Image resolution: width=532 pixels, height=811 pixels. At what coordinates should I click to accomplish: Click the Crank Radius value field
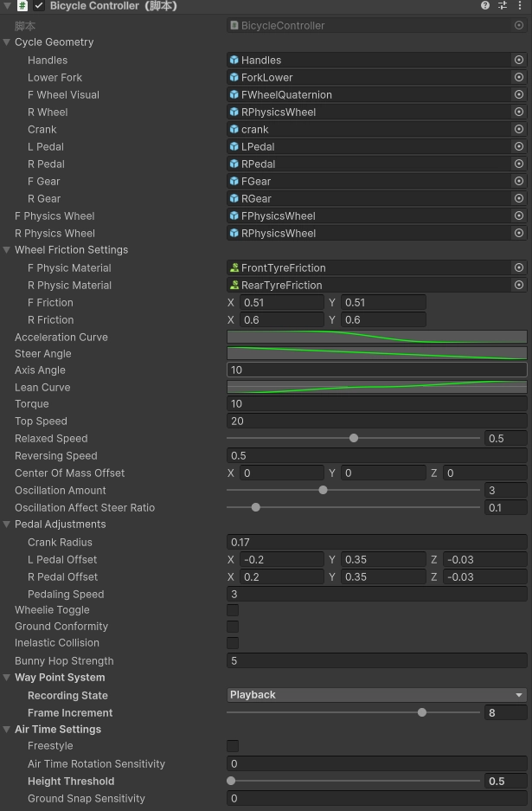pyautogui.click(x=377, y=542)
